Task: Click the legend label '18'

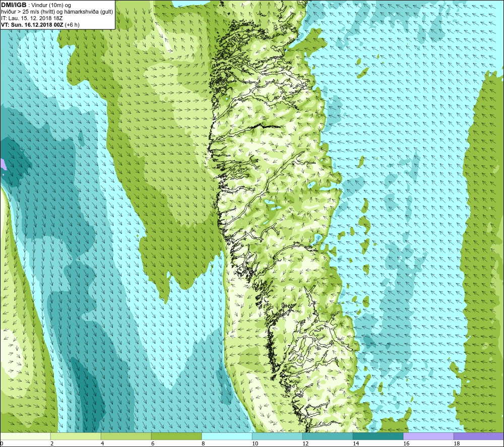Action: point(457,444)
